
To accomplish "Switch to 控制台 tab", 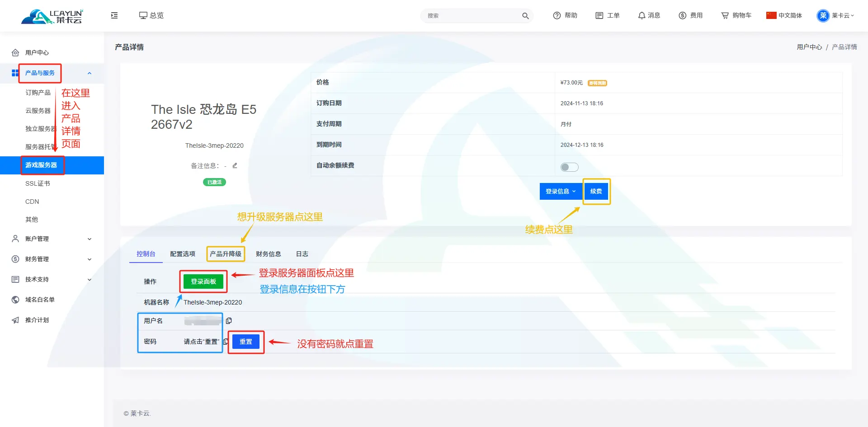I will pyautogui.click(x=146, y=254).
